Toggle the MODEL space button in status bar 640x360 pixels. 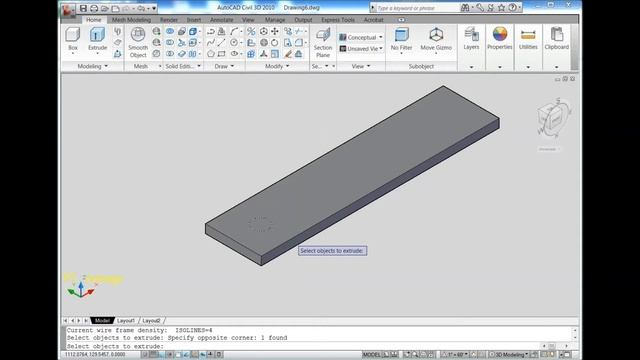[371, 354]
